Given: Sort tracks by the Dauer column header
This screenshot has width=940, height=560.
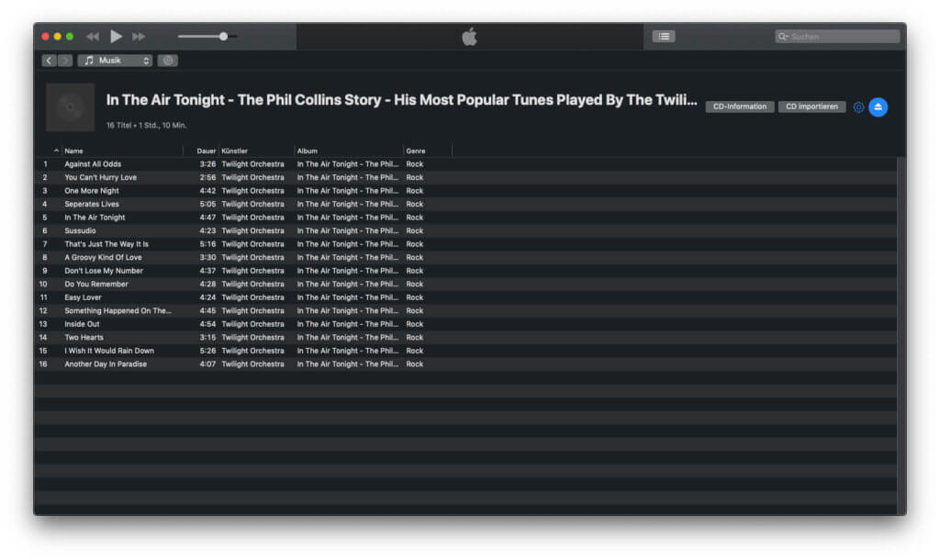Looking at the screenshot, I should pos(206,151).
